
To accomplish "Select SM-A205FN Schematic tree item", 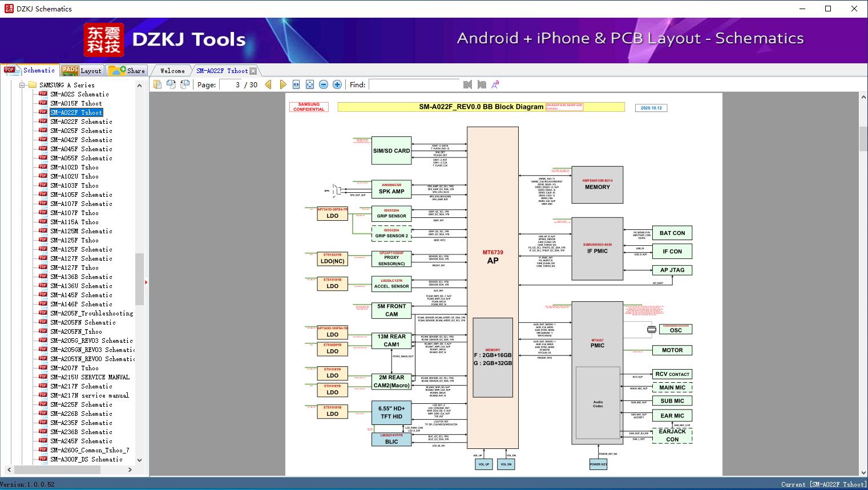I will pyautogui.click(x=83, y=322).
